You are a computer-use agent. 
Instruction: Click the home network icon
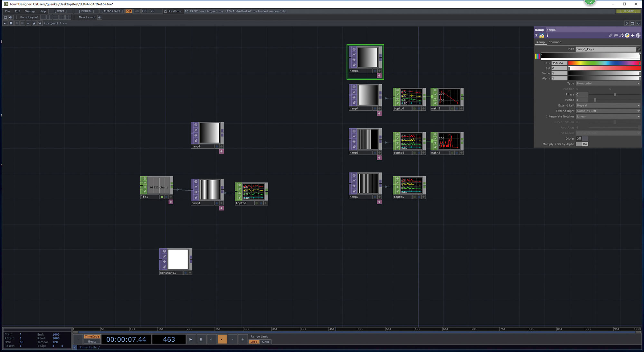pos(40,23)
